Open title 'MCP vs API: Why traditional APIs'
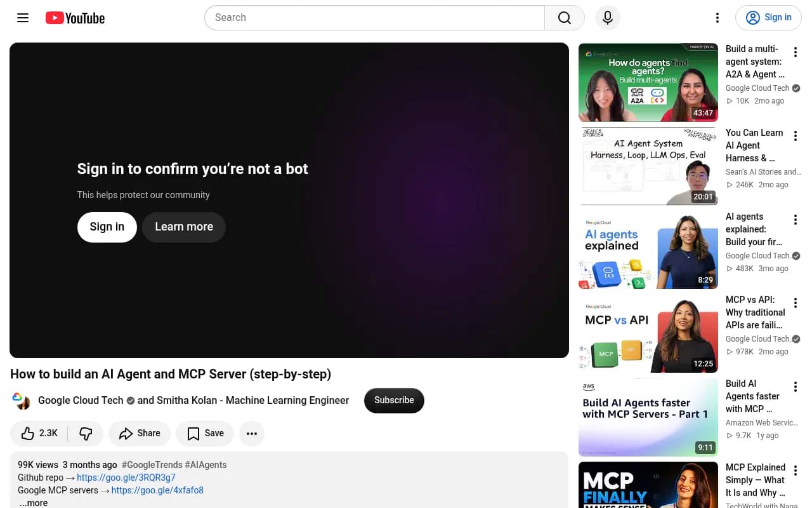Screen dimensions: 812x508 (x=756, y=312)
